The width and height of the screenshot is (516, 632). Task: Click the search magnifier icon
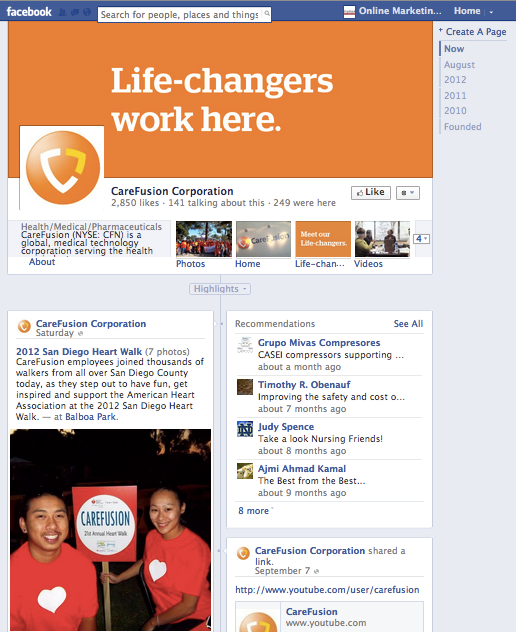[x=266, y=14]
